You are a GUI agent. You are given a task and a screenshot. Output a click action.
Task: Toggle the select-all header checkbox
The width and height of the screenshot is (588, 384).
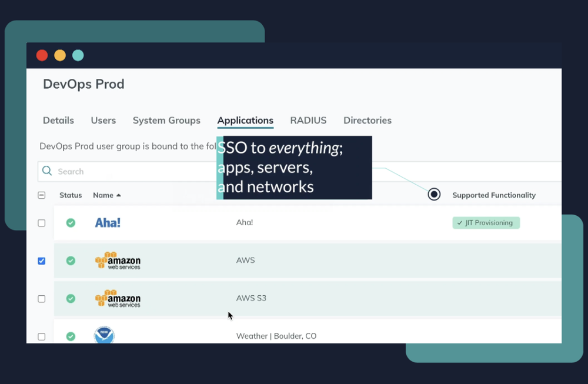42,195
